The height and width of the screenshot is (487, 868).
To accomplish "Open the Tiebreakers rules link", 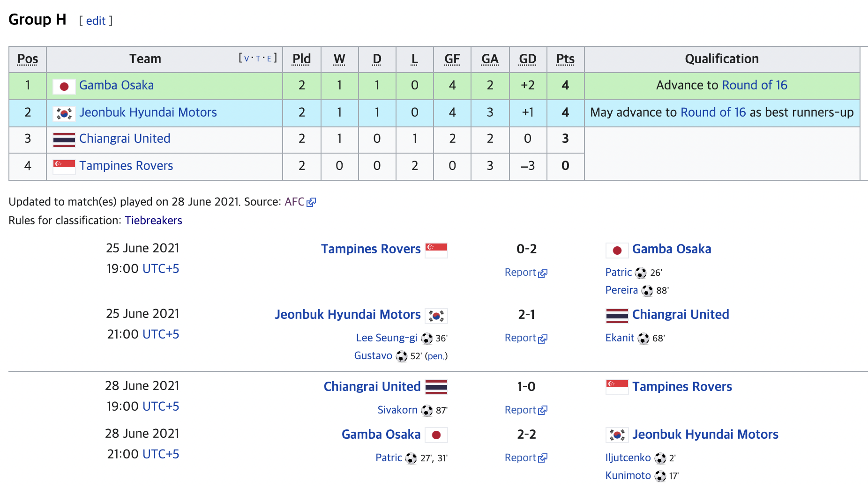I will point(153,221).
